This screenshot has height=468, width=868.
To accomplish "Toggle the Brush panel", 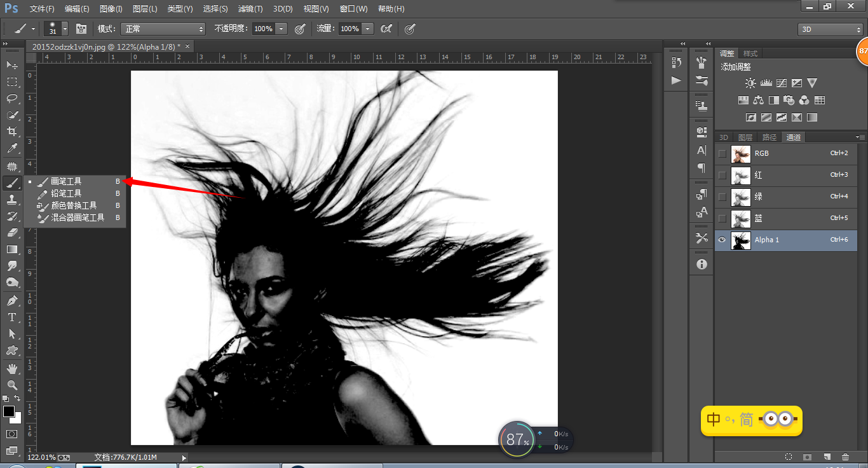I will 81,29.
